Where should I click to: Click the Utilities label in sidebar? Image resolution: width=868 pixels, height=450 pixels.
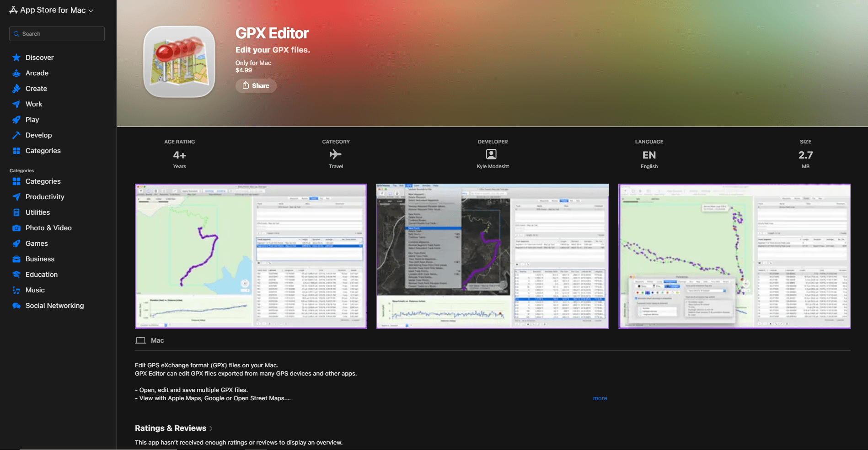click(38, 212)
